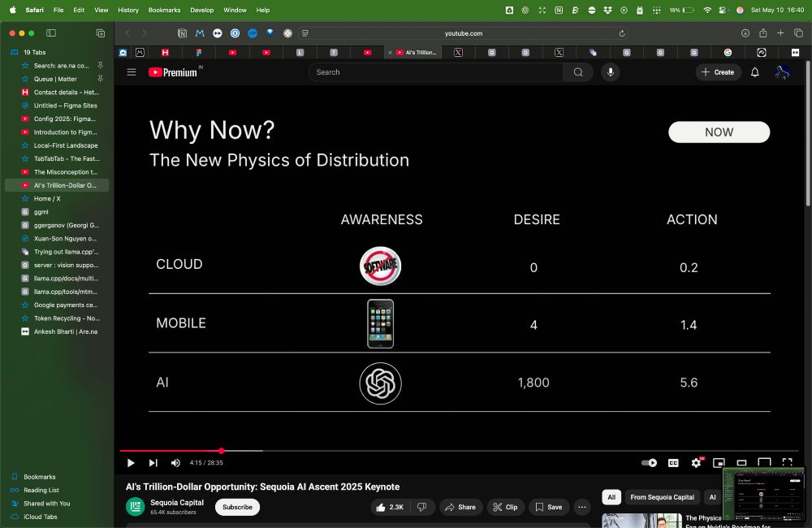
Task: Select Untitled – Figma Sites sidebar tab
Action: 57,105
